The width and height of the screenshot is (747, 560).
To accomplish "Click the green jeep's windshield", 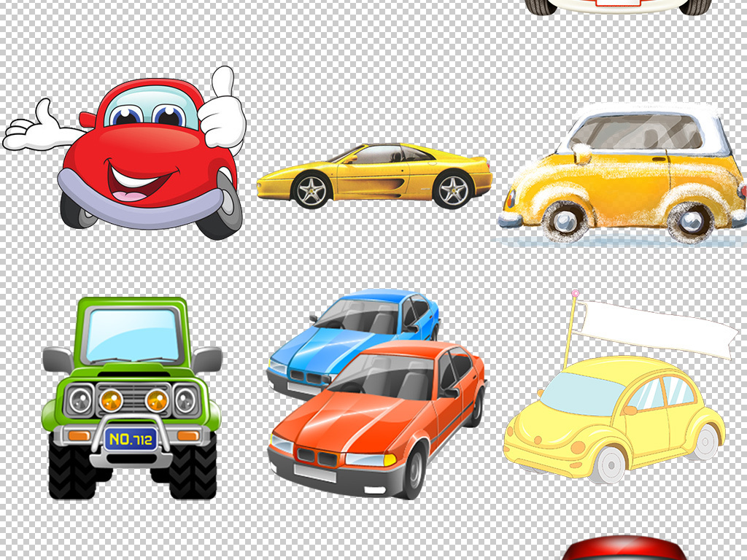I will pos(132,335).
